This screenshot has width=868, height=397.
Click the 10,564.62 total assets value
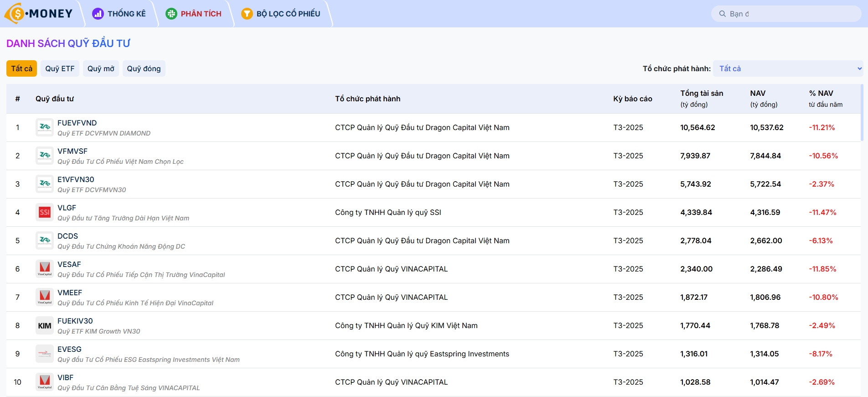click(x=697, y=127)
